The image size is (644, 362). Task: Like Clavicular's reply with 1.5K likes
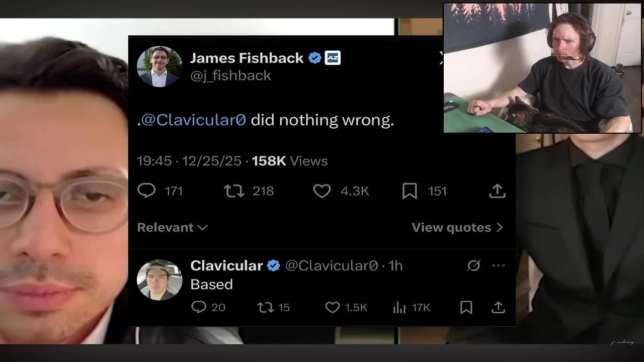(x=332, y=307)
